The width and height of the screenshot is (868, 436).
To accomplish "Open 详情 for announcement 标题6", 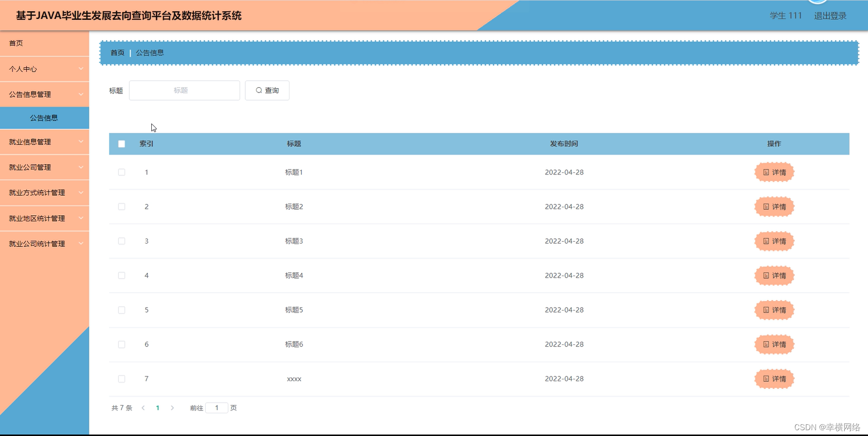I will pos(773,344).
